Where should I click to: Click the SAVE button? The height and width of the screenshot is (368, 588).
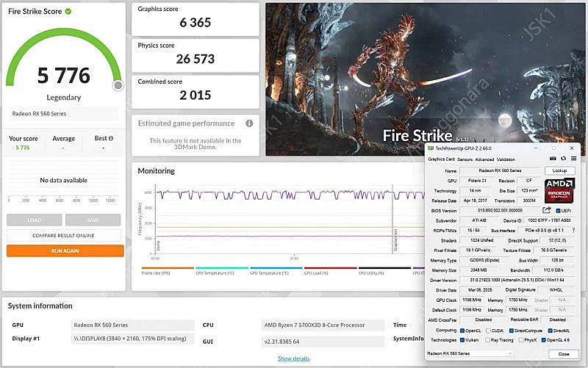(93, 220)
